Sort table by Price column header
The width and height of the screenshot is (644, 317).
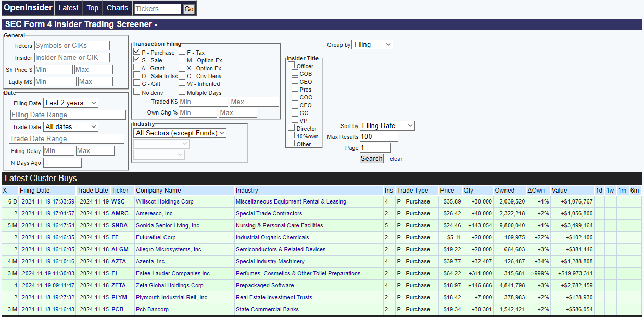tap(447, 191)
